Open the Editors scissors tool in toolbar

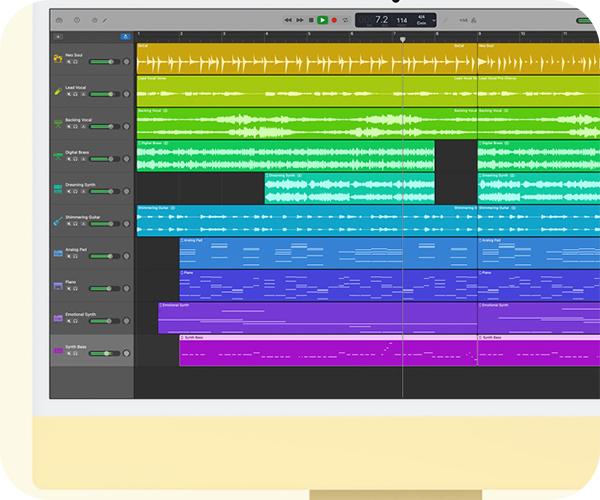105,19
